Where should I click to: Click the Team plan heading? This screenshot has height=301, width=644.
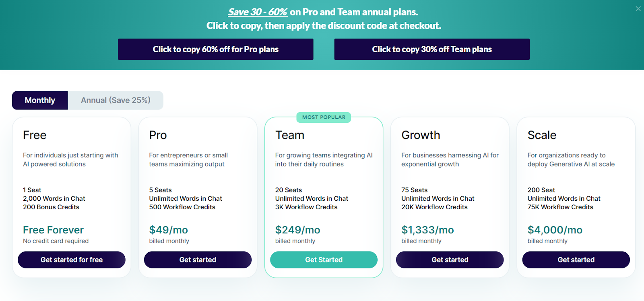pyautogui.click(x=289, y=135)
